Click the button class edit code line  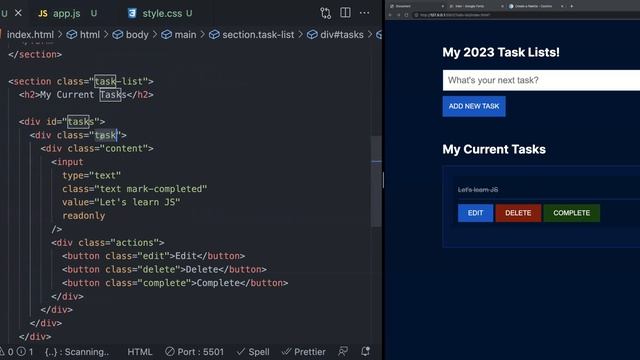tap(153, 256)
